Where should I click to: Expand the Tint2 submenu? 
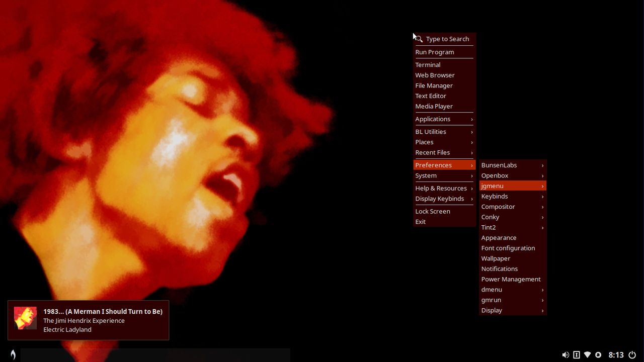(x=513, y=227)
